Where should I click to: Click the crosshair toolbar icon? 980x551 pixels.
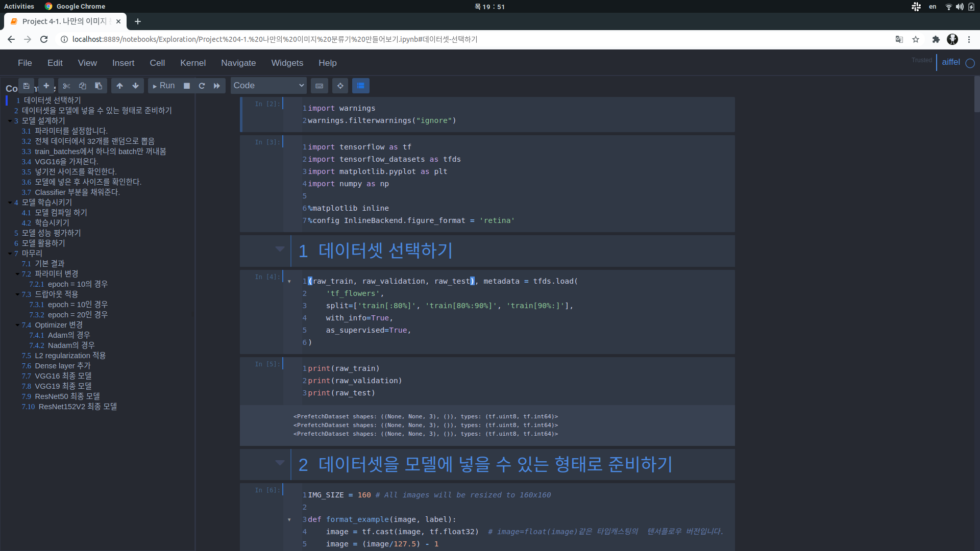[340, 86]
